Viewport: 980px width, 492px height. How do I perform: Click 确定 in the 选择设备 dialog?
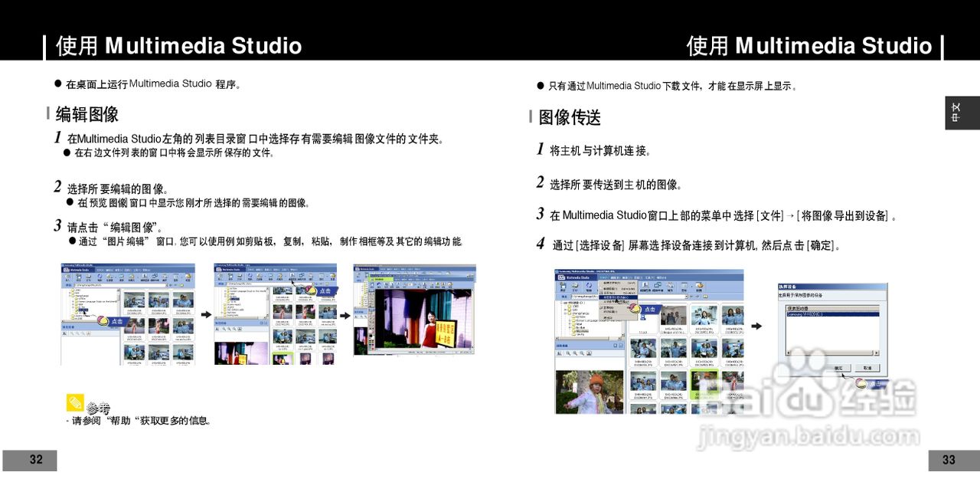pos(838,368)
